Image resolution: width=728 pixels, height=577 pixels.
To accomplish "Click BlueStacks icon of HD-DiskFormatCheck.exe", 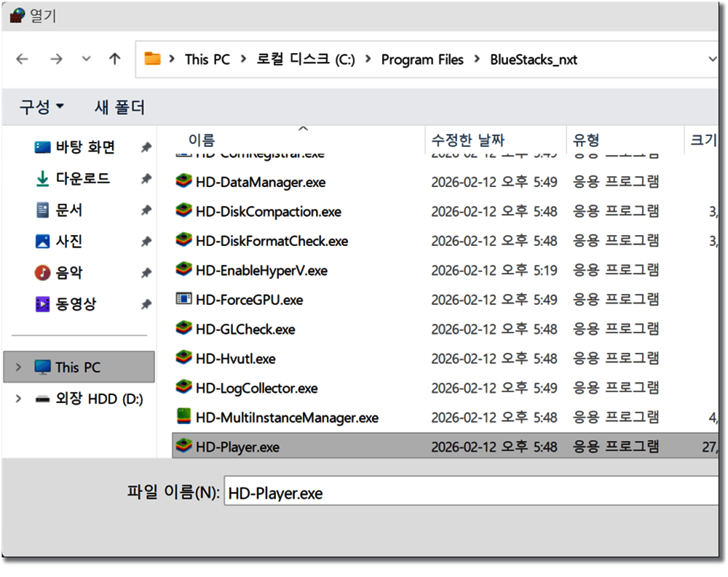I will pos(184,239).
